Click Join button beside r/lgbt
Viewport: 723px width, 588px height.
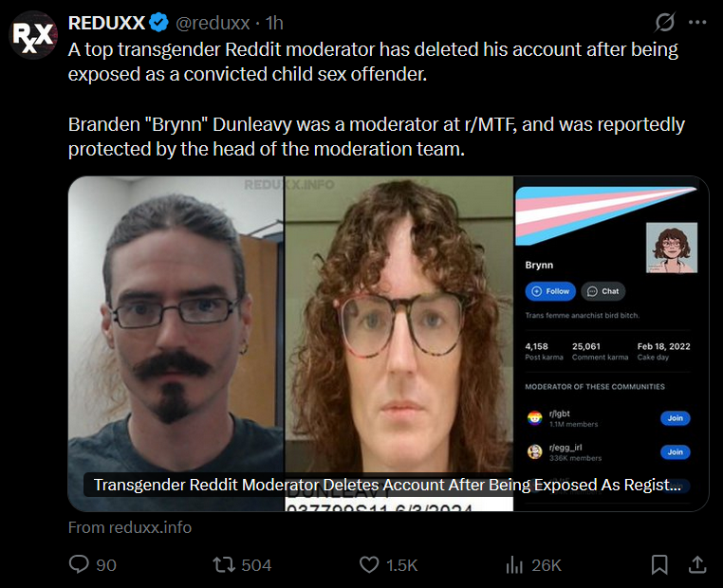pos(675,418)
